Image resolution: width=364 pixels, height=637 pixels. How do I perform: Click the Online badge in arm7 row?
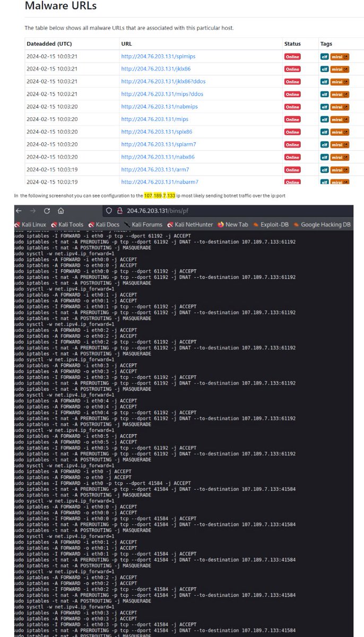(x=292, y=170)
